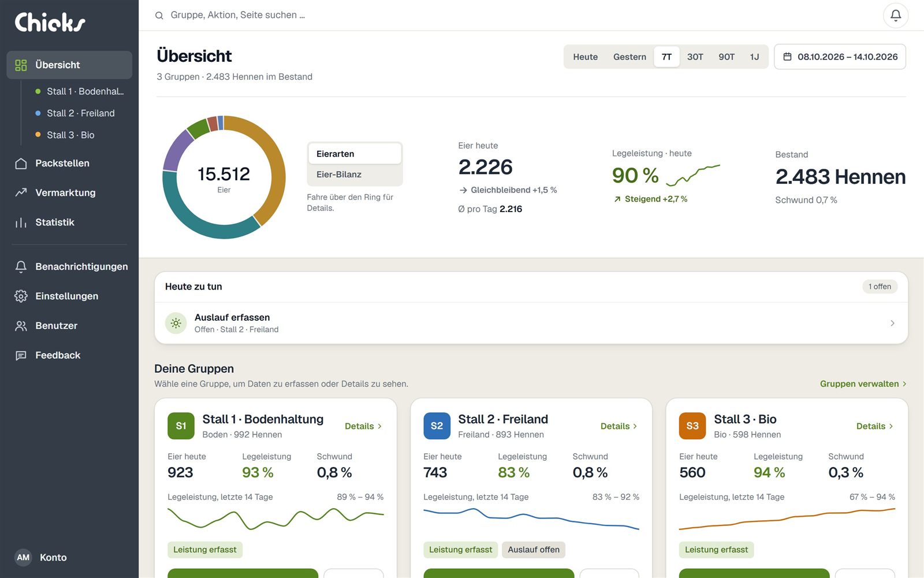Open notifications bell in top bar

(896, 16)
